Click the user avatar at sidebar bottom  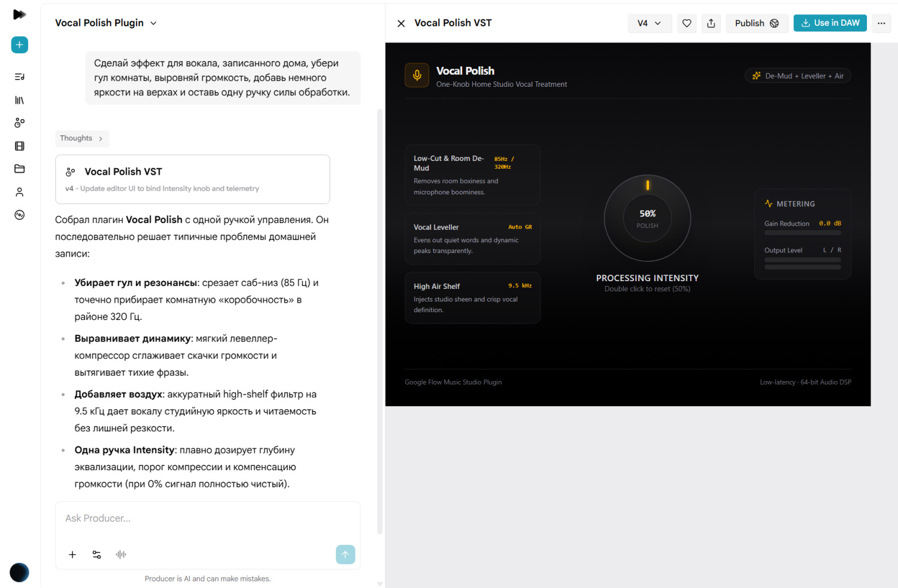19,572
